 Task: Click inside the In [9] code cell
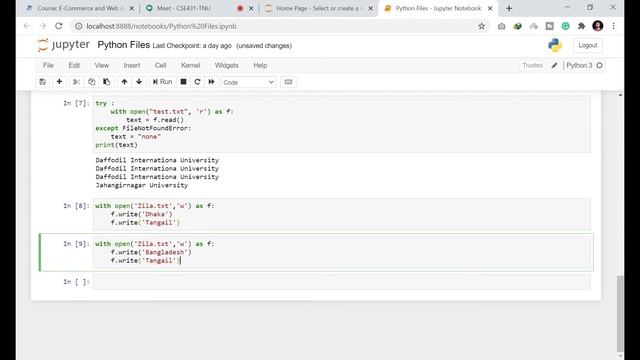tap(342, 252)
